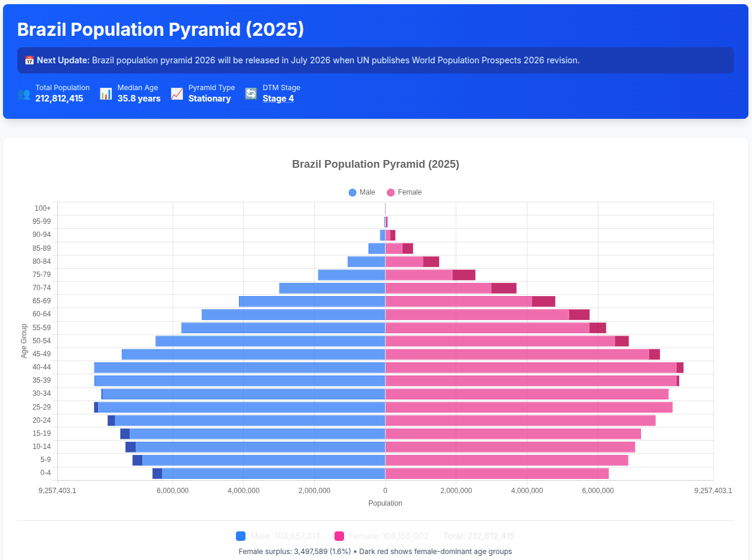Click the cycle arrows icon beside DTM Stage
This screenshot has width=752, height=560.
251,94
